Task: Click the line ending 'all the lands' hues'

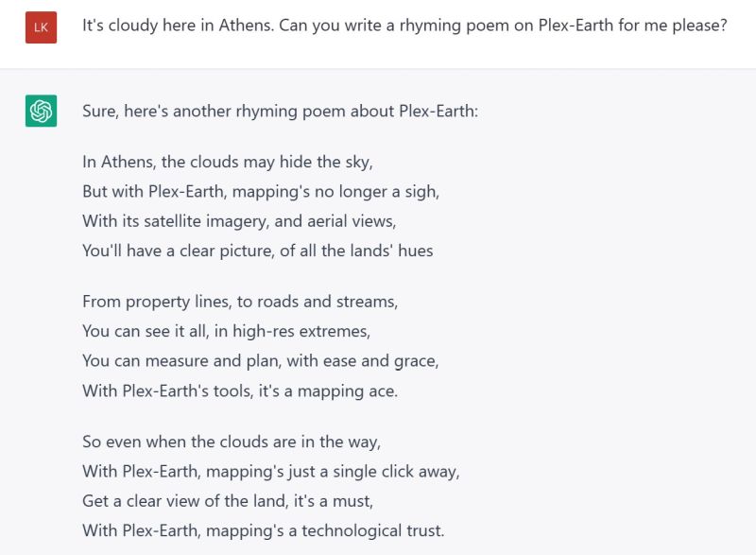Action: click(x=257, y=251)
